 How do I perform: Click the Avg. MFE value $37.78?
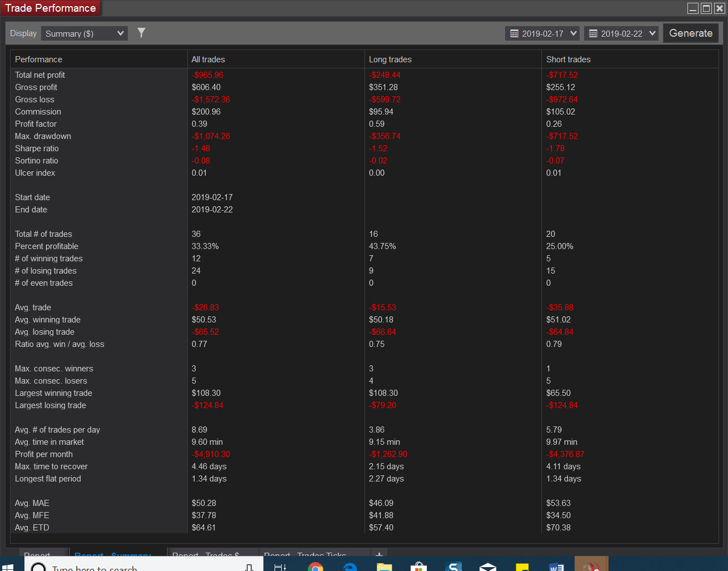click(x=204, y=515)
